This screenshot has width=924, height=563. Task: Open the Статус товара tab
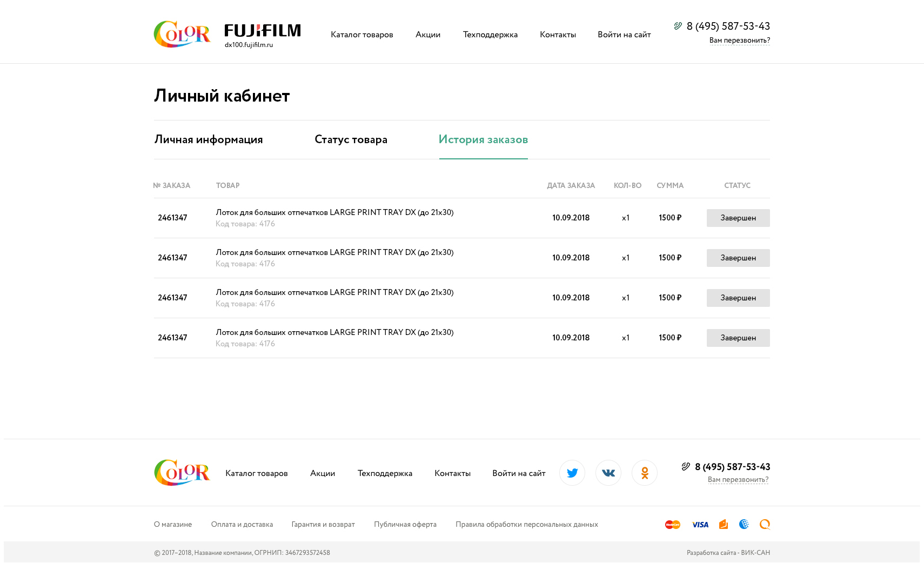coord(351,139)
